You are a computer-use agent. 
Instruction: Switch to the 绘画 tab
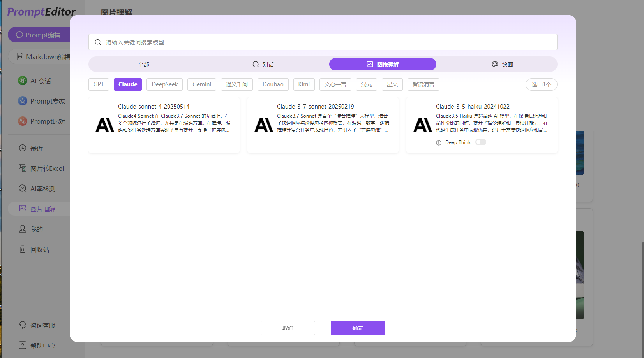click(503, 64)
